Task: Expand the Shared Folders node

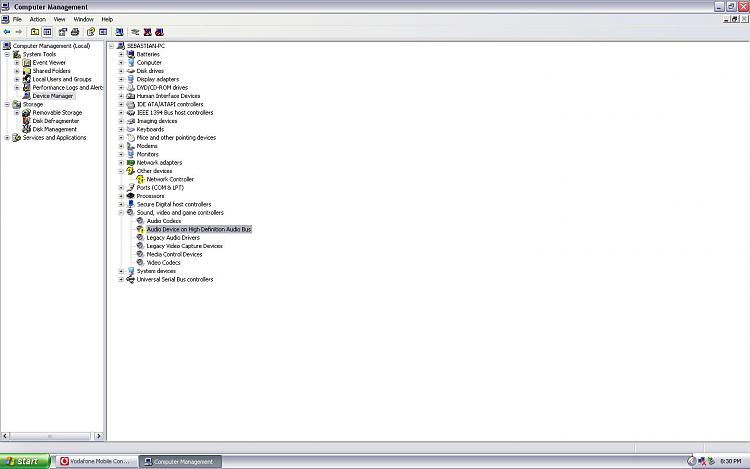Action: click(x=17, y=71)
